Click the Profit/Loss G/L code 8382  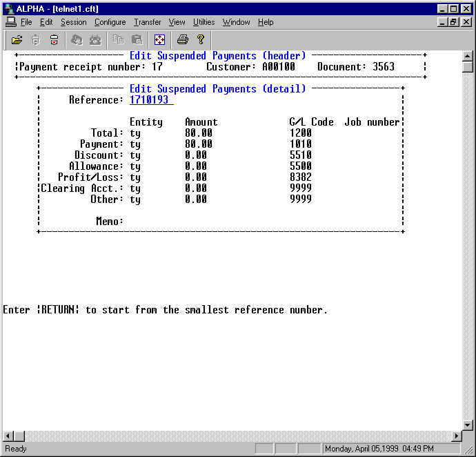pos(301,177)
